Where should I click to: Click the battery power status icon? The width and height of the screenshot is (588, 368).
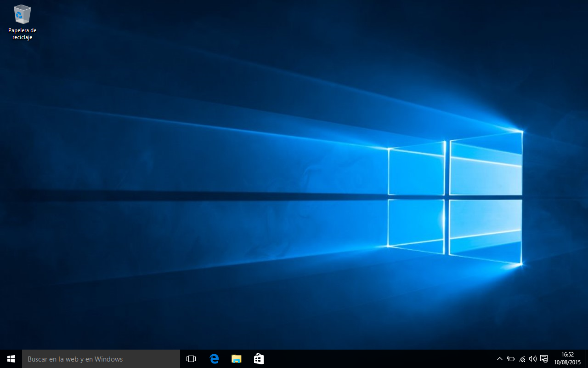tap(511, 359)
